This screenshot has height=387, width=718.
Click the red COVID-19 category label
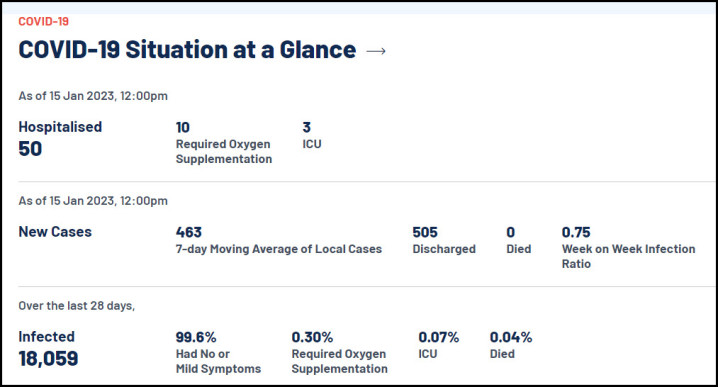click(x=44, y=22)
